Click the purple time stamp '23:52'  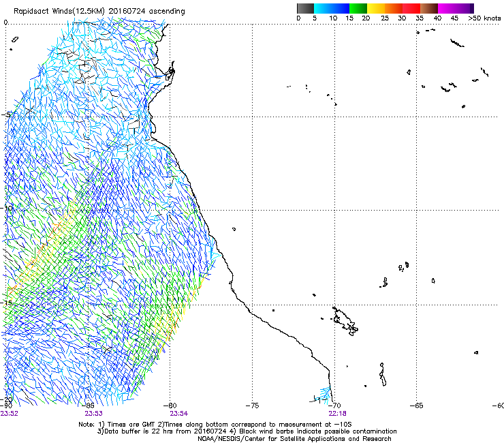[x=10, y=414]
